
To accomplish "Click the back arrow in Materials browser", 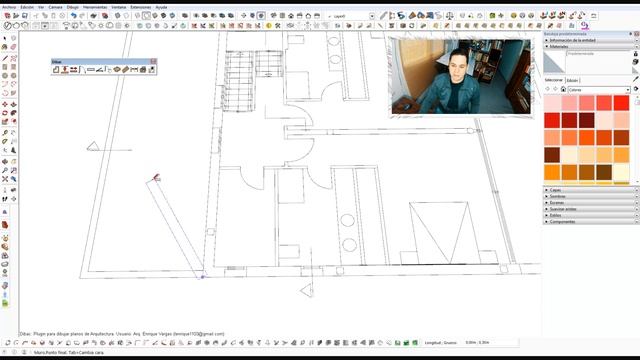I will point(548,89).
